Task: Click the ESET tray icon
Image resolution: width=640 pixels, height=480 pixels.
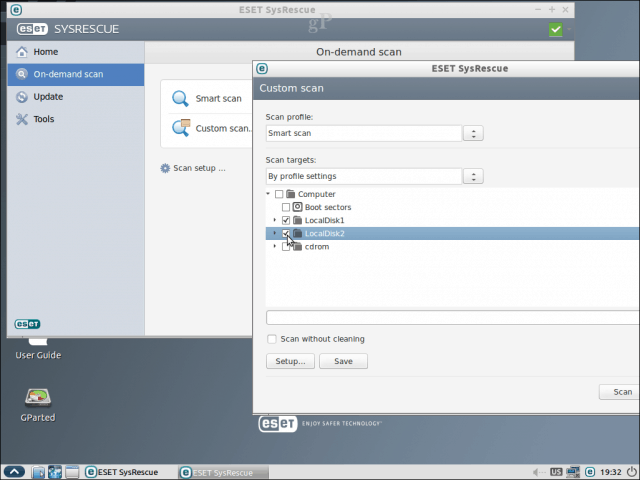Action: (x=590, y=472)
